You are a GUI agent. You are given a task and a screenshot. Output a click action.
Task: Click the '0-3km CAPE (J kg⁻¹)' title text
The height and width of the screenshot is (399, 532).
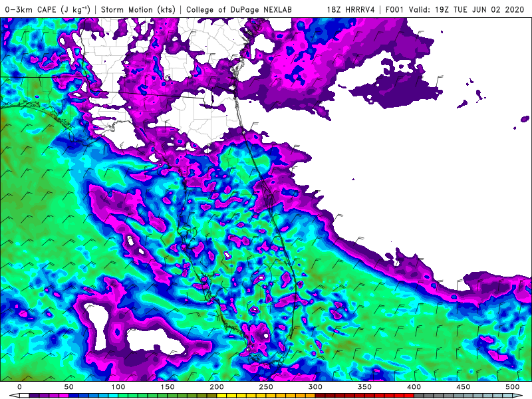(x=48, y=9)
